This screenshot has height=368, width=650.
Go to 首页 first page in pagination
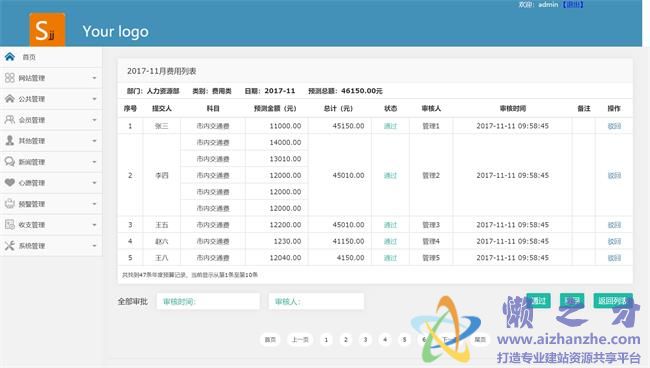270,340
